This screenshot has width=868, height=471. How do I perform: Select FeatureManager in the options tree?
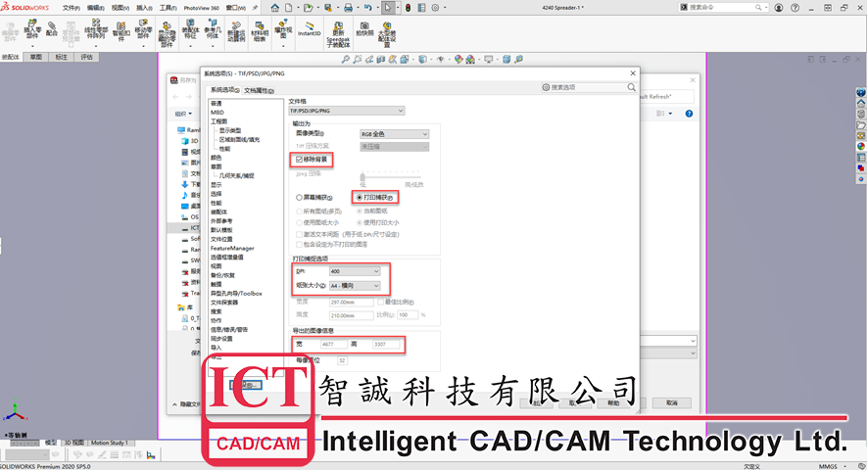[231, 249]
